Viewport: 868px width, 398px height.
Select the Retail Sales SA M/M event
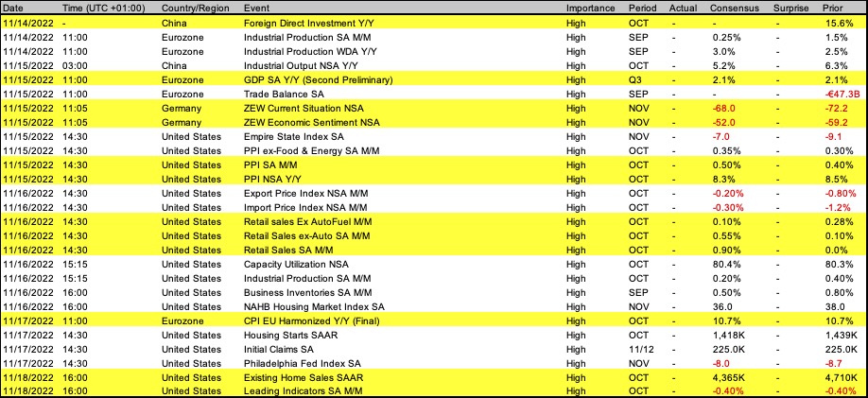point(288,251)
